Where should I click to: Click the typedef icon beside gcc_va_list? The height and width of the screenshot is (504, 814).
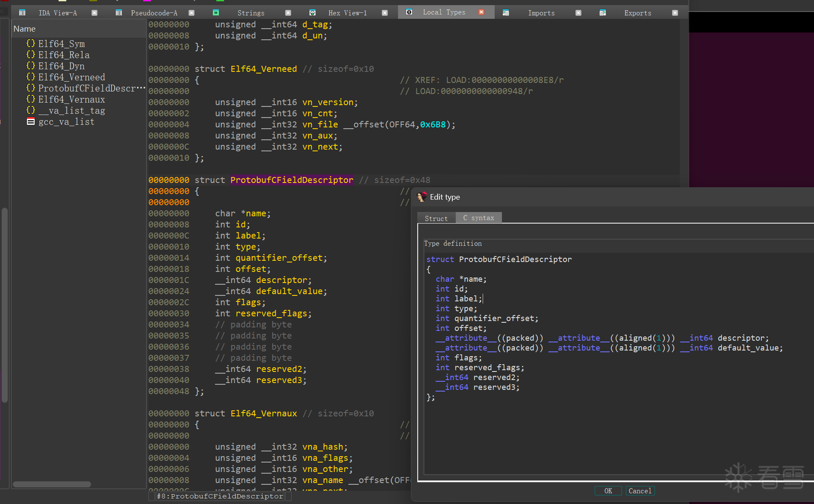pos(30,122)
